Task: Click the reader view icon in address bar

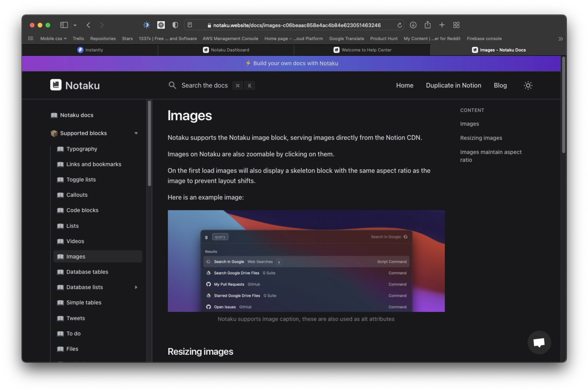Action: point(190,25)
